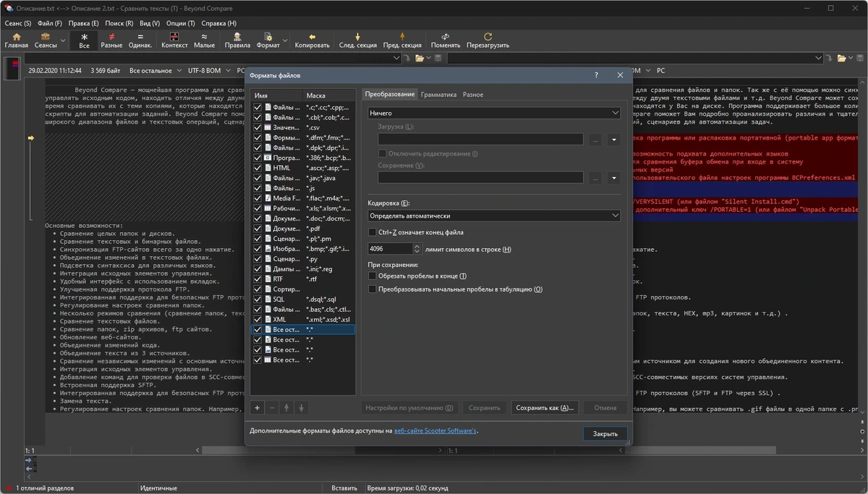Show only differences with Разные button
The image size is (868, 494).
pos(111,41)
